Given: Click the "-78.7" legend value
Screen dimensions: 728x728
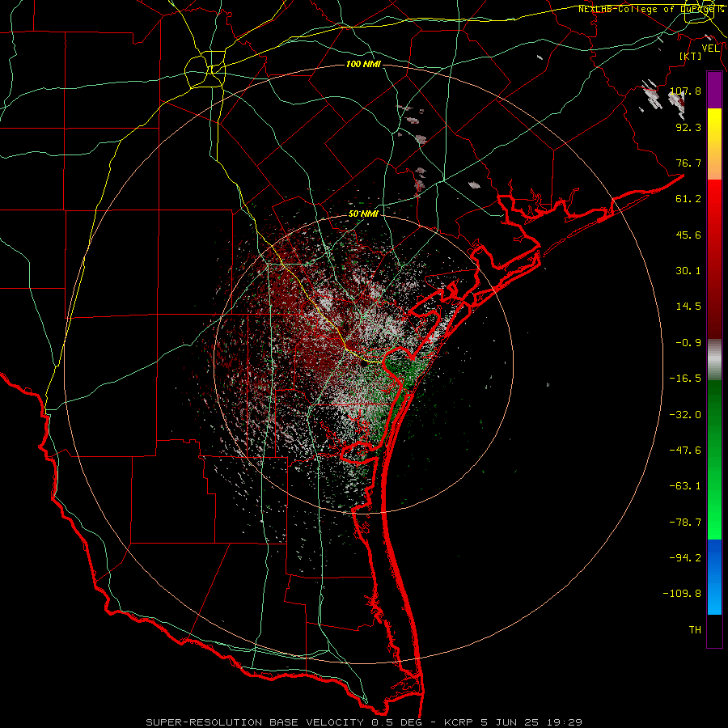Looking at the screenshot, I should coord(685,523).
